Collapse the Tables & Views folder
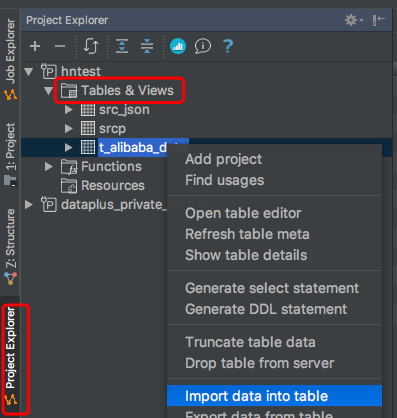 pos(49,91)
